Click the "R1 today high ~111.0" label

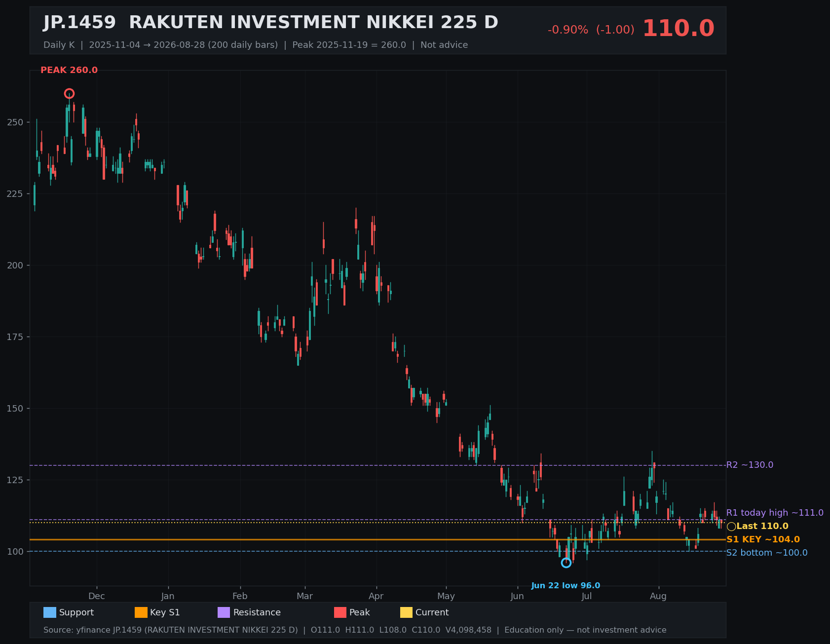tap(775, 513)
